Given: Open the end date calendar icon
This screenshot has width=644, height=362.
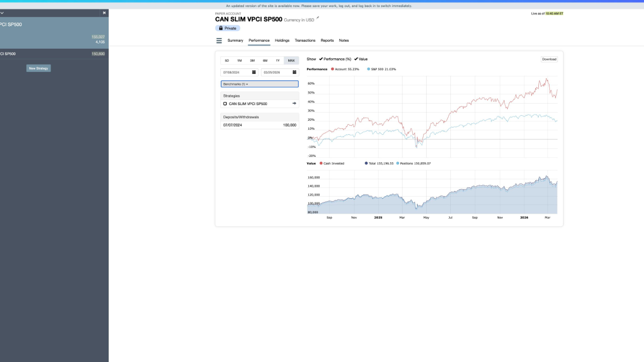Looking at the screenshot, I should coord(295,72).
